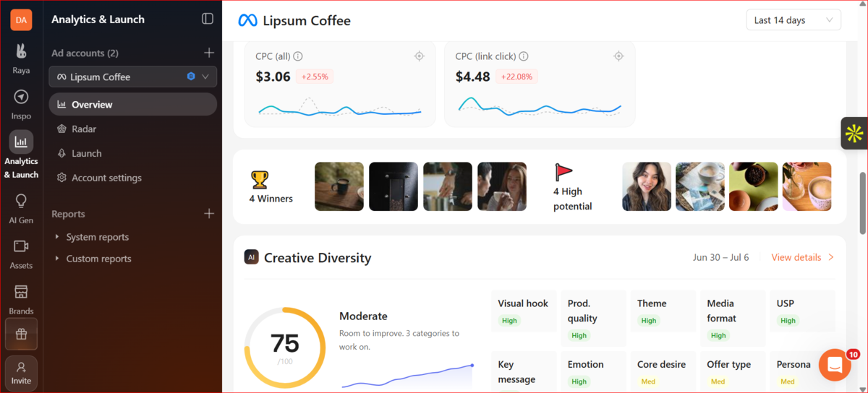Screen dimensions: 868x393
Task: Open the DA account avatar
Action: point(21,20)
